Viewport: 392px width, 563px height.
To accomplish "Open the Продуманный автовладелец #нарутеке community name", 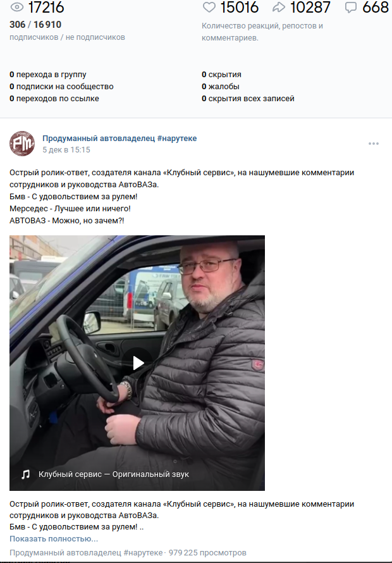I will click(x=119, y=139).
